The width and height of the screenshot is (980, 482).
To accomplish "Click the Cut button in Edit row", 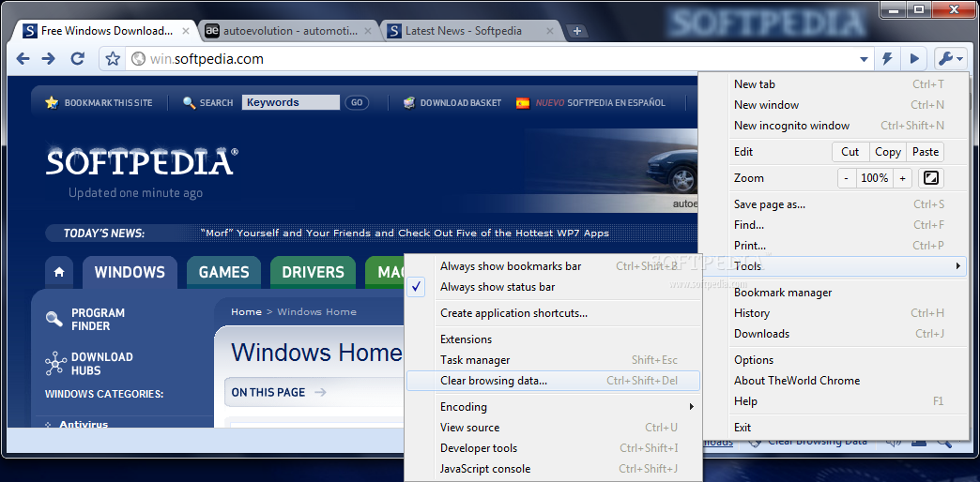I will 850,152.
